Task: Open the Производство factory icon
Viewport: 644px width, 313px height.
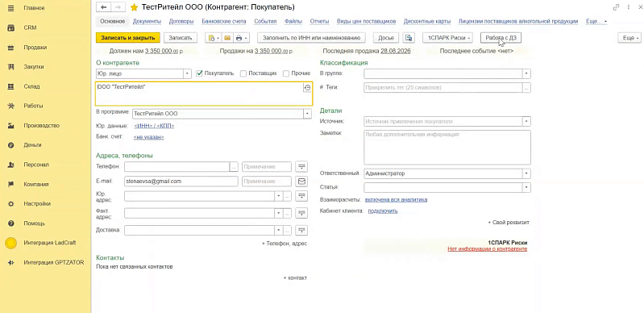Action: [x=11, y=126]
